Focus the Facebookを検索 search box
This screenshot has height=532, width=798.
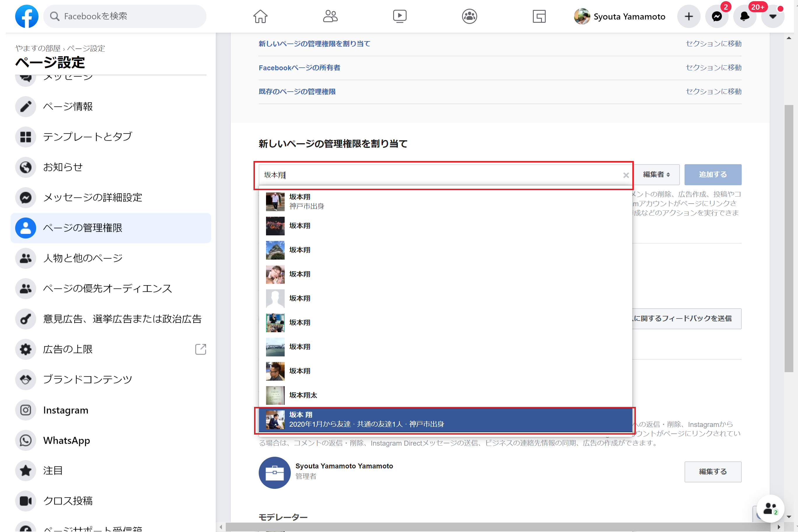[125, 16]
